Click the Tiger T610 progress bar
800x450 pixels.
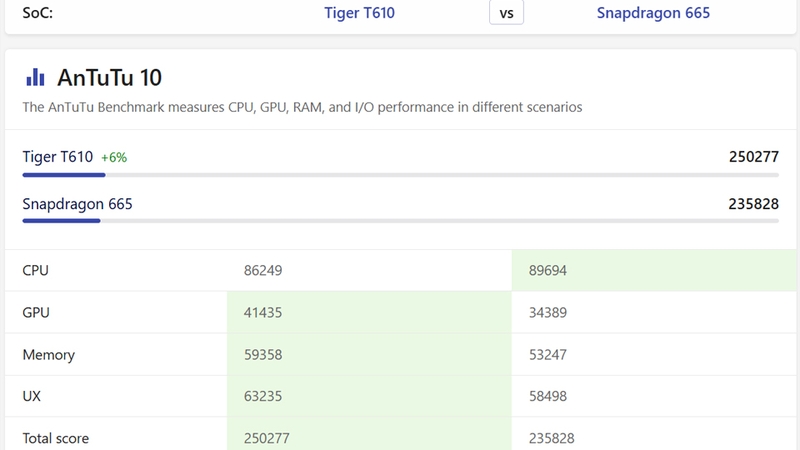pyautogui.click(x=401, y=175)
